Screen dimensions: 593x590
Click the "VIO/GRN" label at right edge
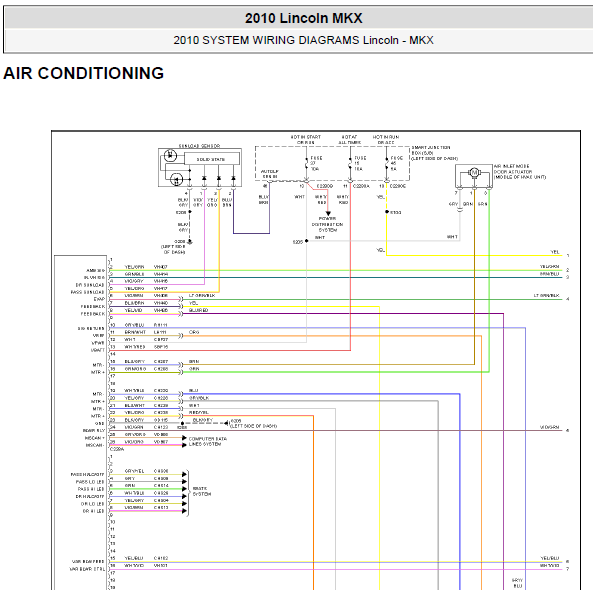point(550,427)
